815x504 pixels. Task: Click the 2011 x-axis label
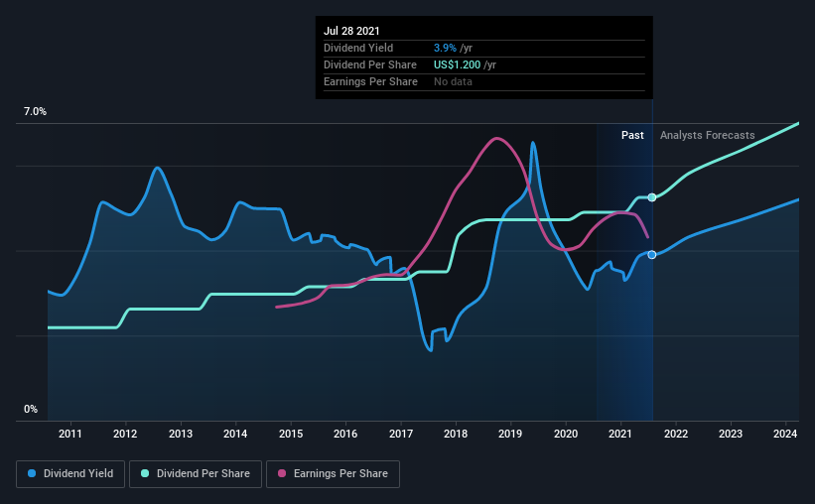pos(70,434)
